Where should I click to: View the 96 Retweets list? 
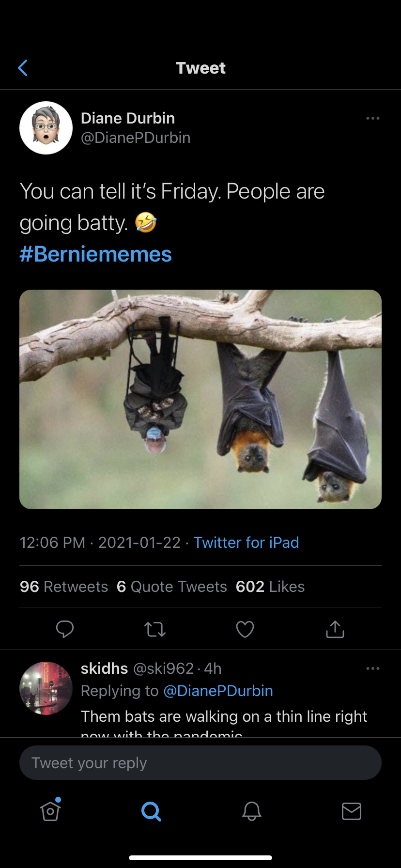pyautogui.click(x=64, y=587)
